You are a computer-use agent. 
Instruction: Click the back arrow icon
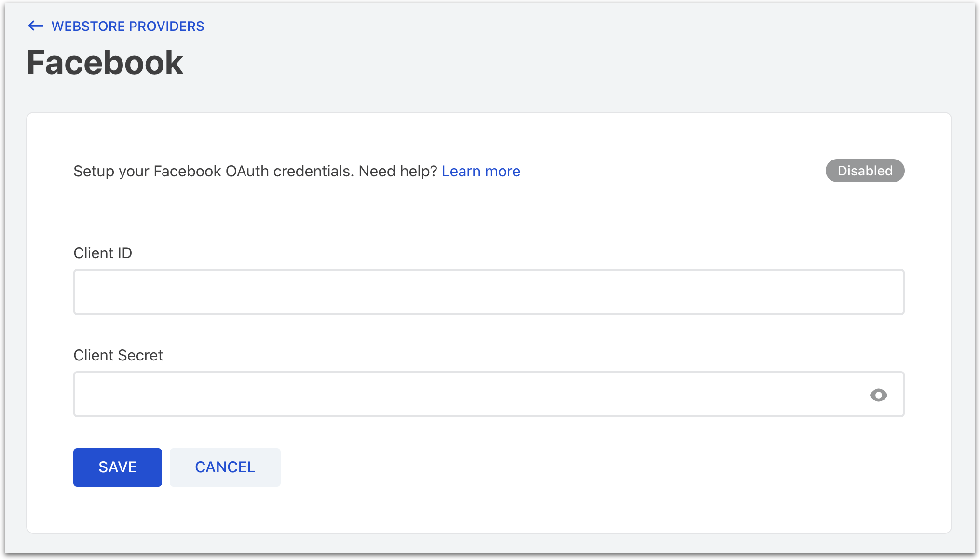[36, 26]
